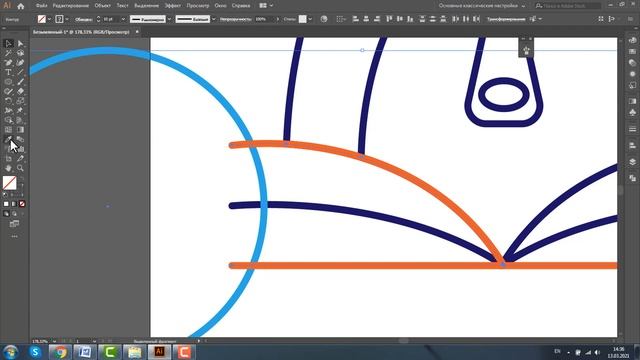
Task: Open the Home screen icon
Action: 21,6
